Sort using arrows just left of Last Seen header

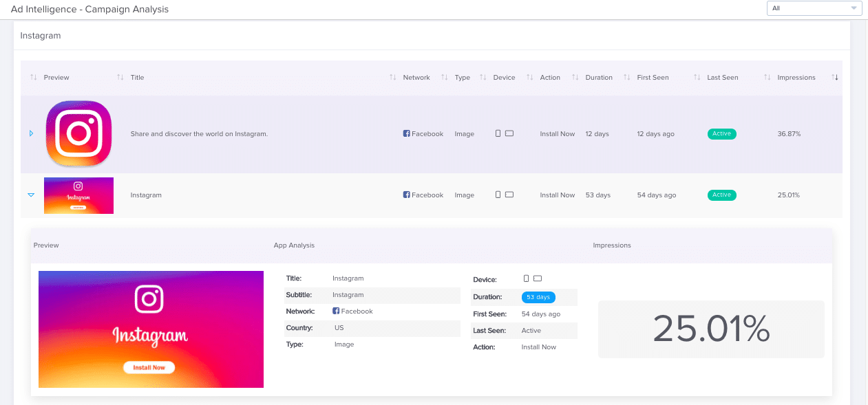click(x=697, y=78)
